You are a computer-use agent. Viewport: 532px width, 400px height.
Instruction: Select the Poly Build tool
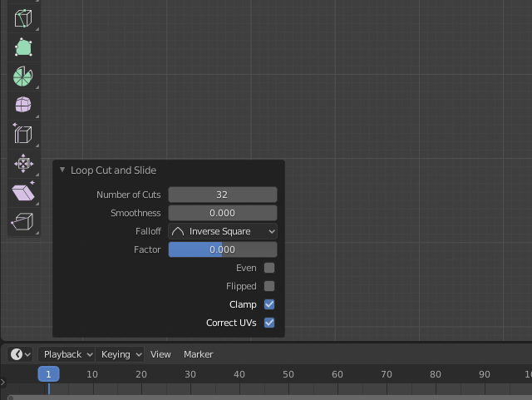tap(23, 47)
